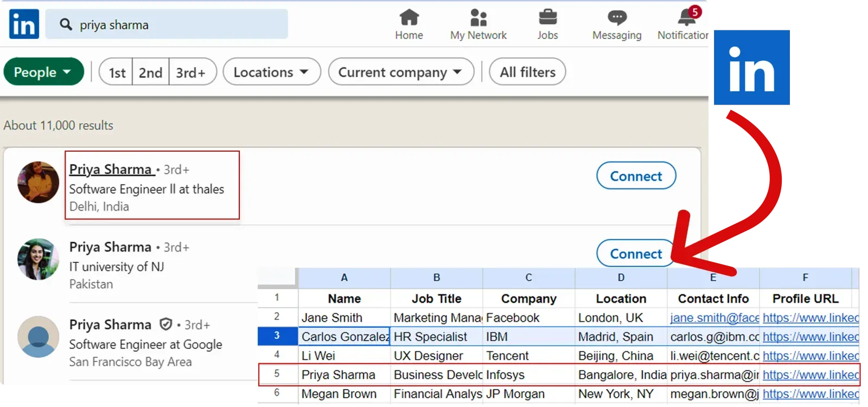Select the Megan Brown cell
Image resolution: width=868 pixels, height=407 pixels.
[x=344, y=393]
